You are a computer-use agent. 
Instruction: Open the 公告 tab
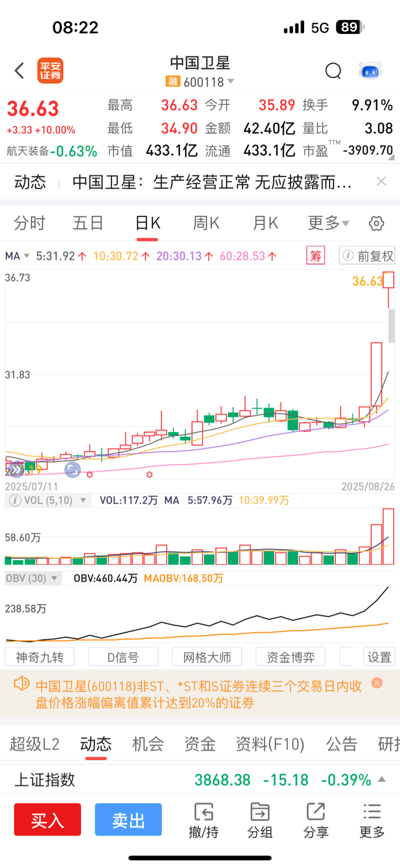tap(342, 744)
